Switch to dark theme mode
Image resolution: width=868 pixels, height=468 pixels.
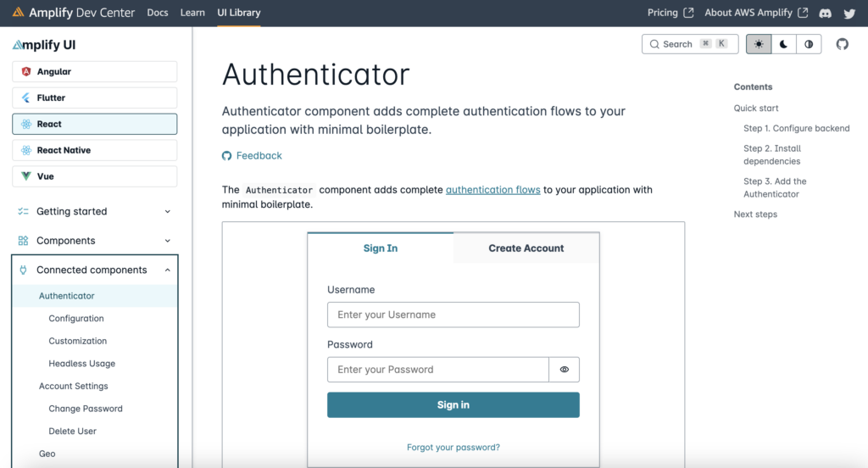point(784,44)
